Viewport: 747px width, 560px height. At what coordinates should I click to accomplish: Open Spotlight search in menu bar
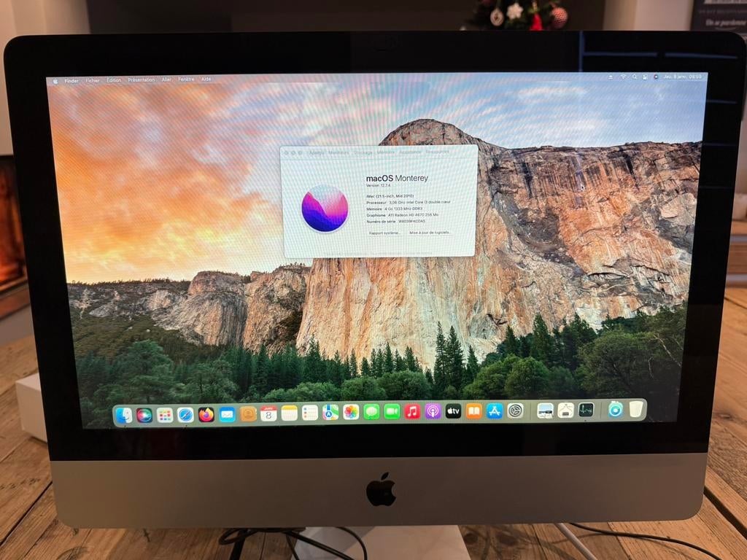pos(634,77)
